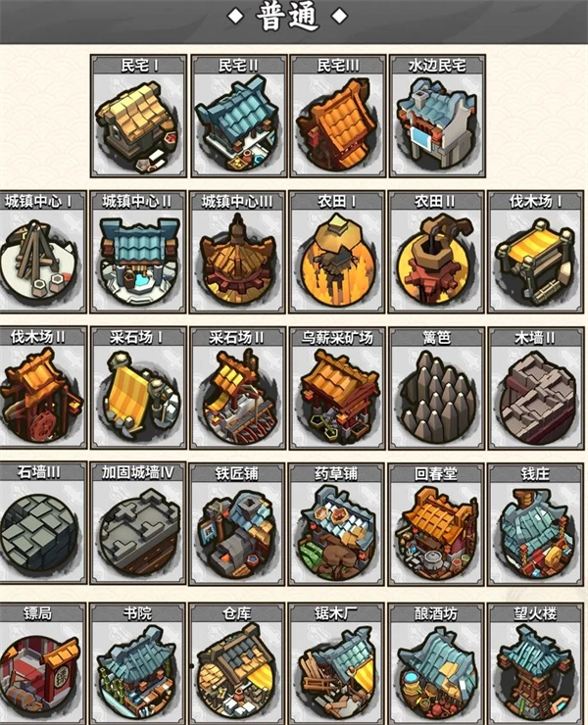The height and width of the screenshot is (725, 588).
Task: Open the 书院 academy building card
Action: [138, 663]
